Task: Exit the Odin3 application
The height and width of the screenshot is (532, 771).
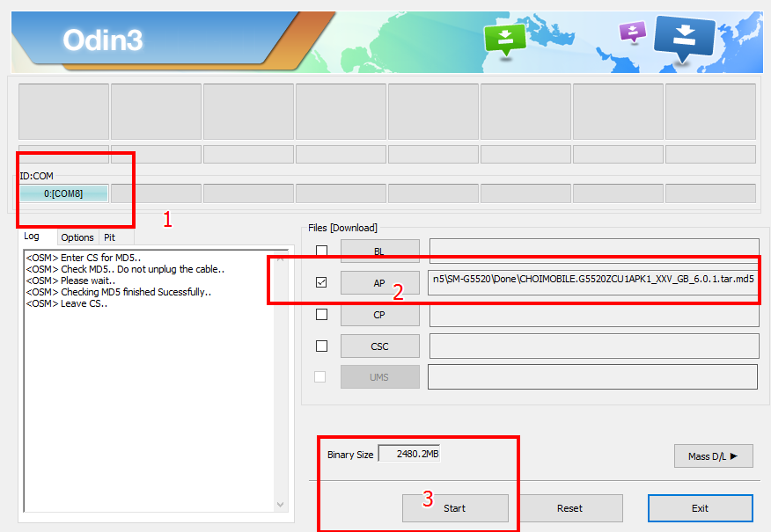Action: click(x=700, y=508)
